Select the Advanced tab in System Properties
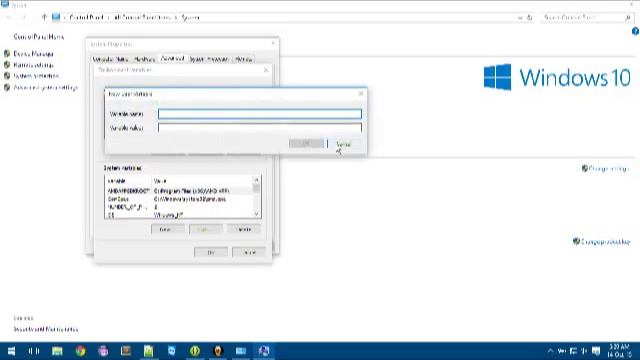The height and width of the screenshot is (360, 640). pyautogui.click(x=172, y=59)
